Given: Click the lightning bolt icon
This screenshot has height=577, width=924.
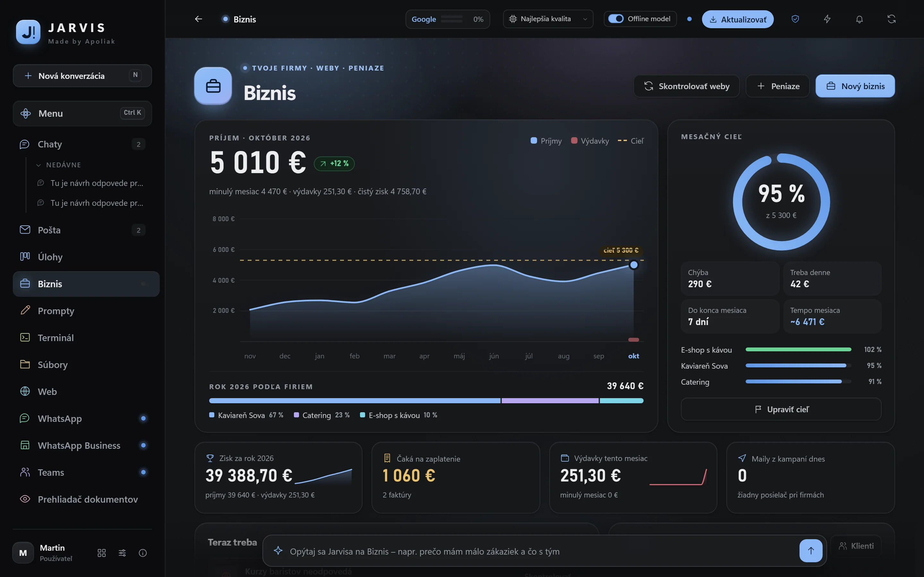Looking at the screenshot, I should 827,19.
